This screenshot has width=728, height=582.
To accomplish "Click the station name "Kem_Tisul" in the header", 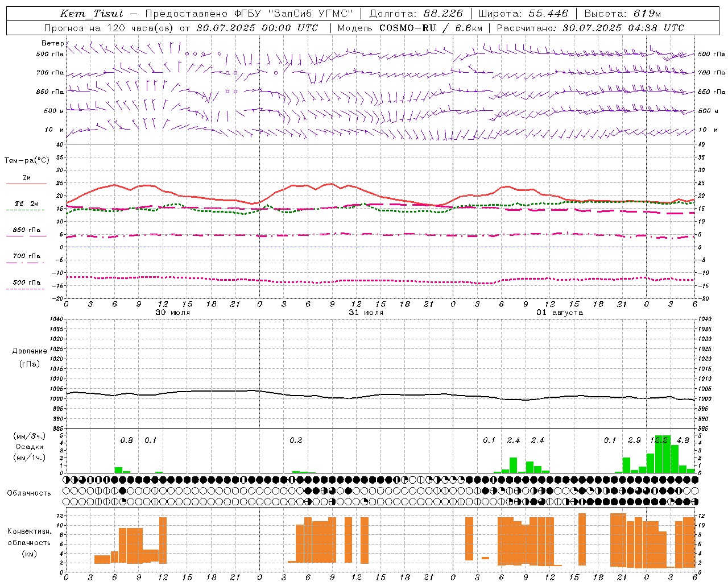I will (91, 14).
